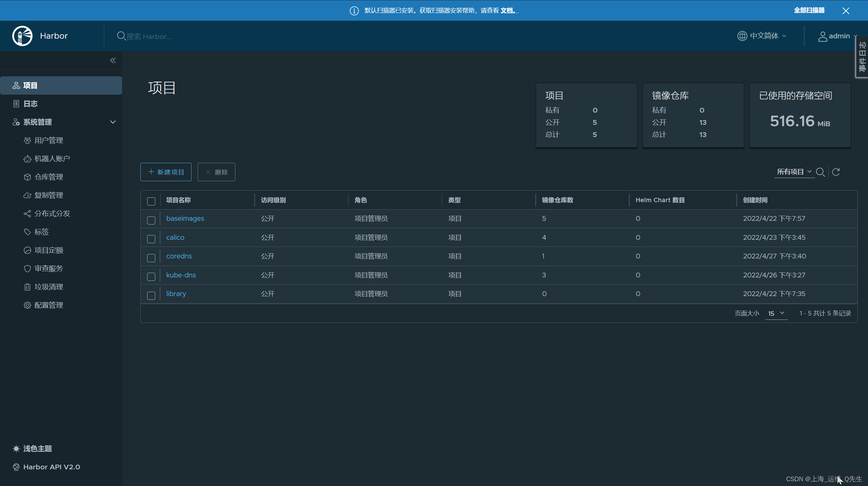Image resolution: width=868 pixels, height=486 pixels.
Task: Open the coredns project link
Action: (x=179, y=256)
